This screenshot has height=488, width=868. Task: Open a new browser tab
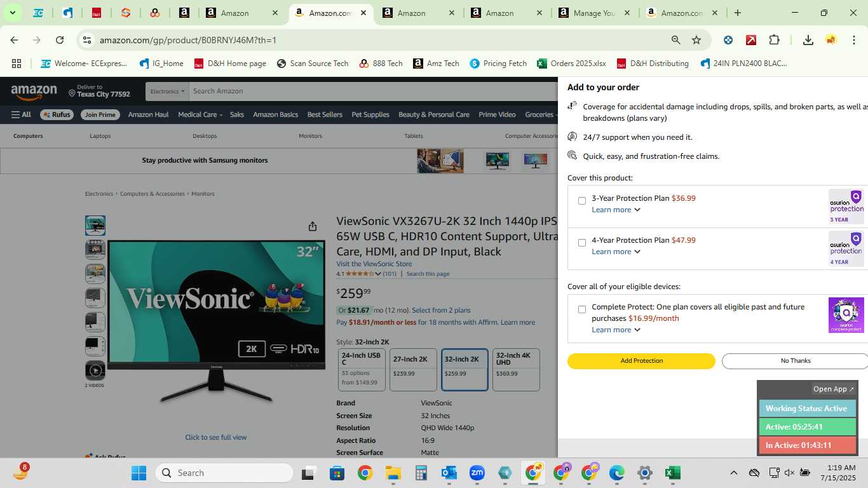[738, 13]
